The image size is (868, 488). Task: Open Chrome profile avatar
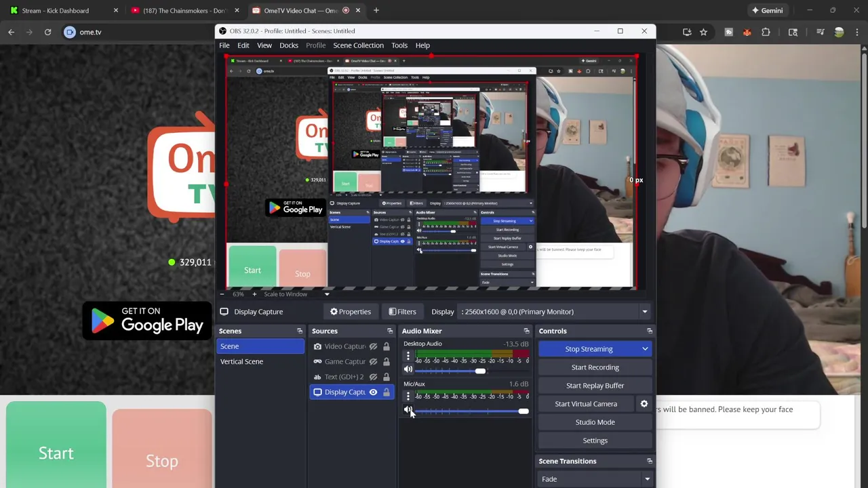tap(839, 32)
